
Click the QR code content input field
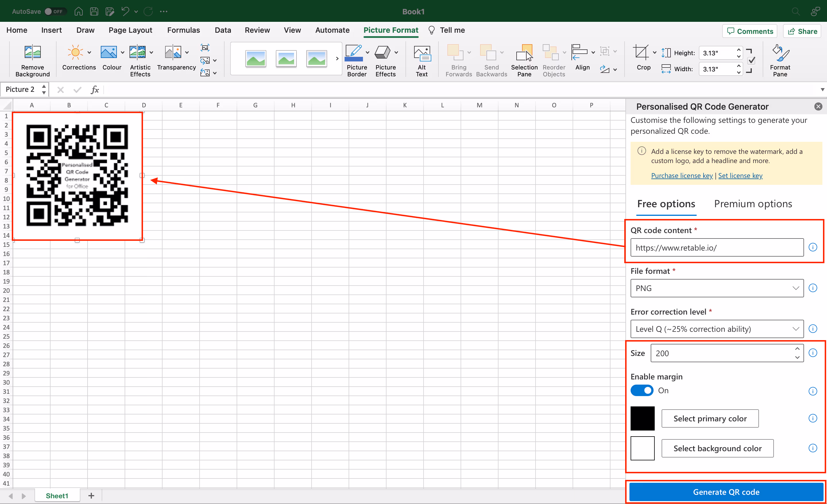pos(717,248)
